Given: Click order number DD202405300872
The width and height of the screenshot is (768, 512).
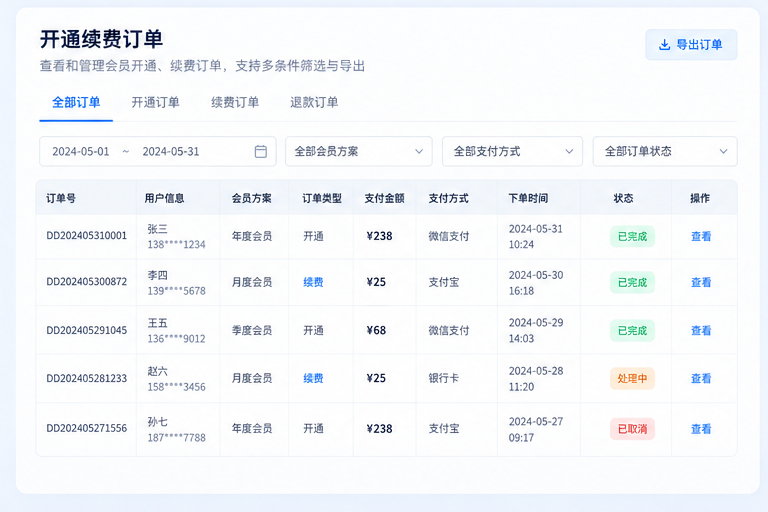Looking at the screenshot, I should pyautogui.click(x=87, y=282).
